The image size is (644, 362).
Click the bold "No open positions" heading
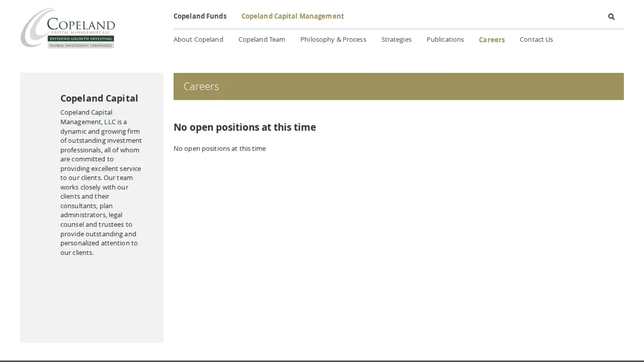tap(245, 127)
